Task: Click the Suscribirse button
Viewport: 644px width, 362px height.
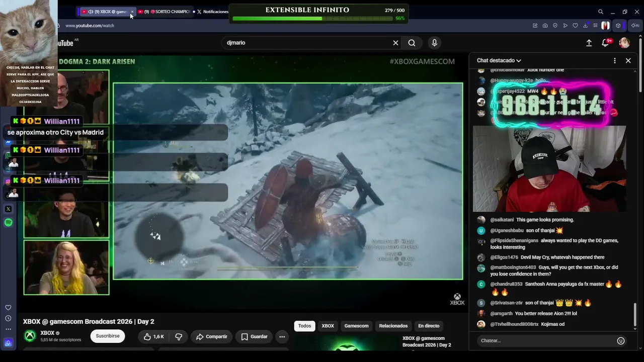Action: (x=108, y=336)
